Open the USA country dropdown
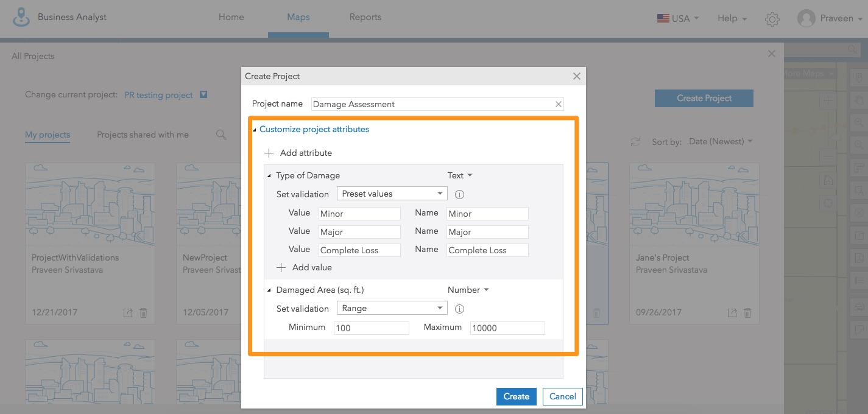Viewport: 868px width, 414px height. click(678, 18)
